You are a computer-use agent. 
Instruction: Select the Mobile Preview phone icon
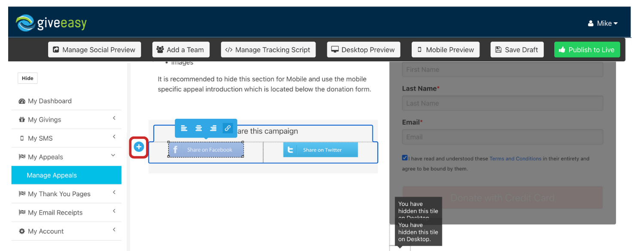419,49
